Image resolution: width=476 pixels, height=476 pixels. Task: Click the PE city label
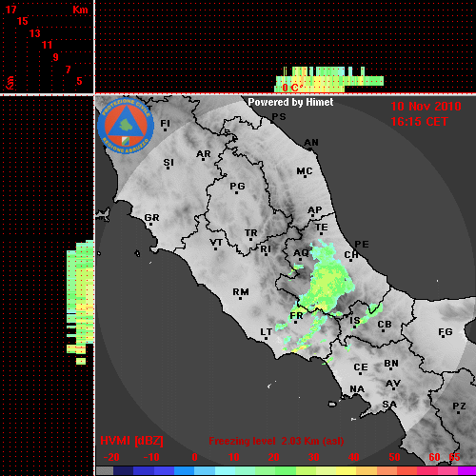click(362, 244)
